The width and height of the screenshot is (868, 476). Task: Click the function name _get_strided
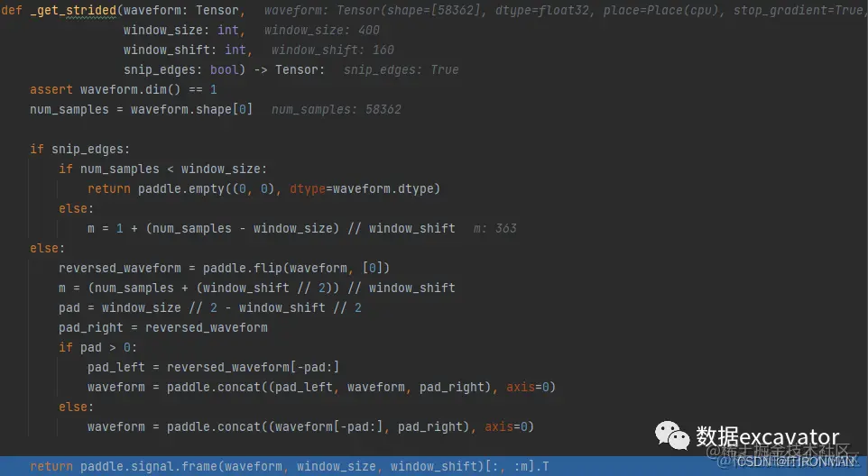(73, 11)
